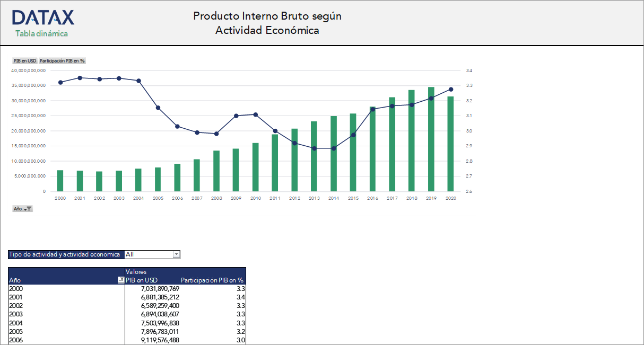The image size is (644, 345).
Task: Click the "Participación PIB en %" field button
Action: 62,60
